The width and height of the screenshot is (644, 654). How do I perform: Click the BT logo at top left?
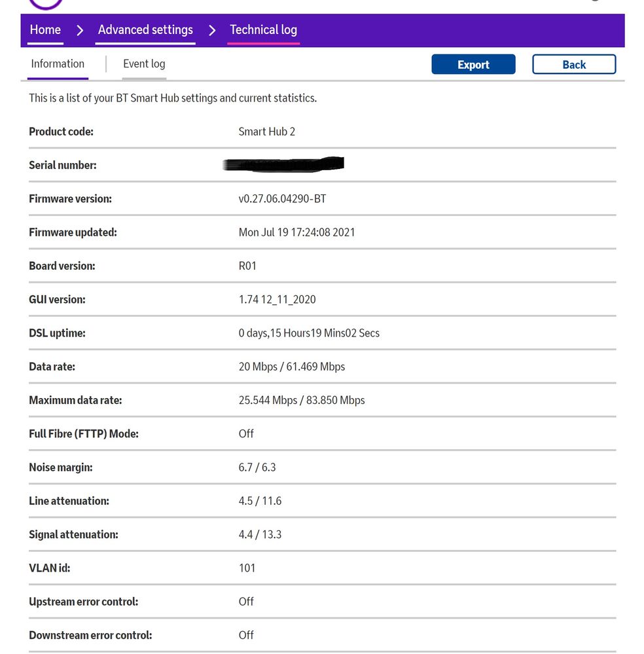[x=46, y=3]
